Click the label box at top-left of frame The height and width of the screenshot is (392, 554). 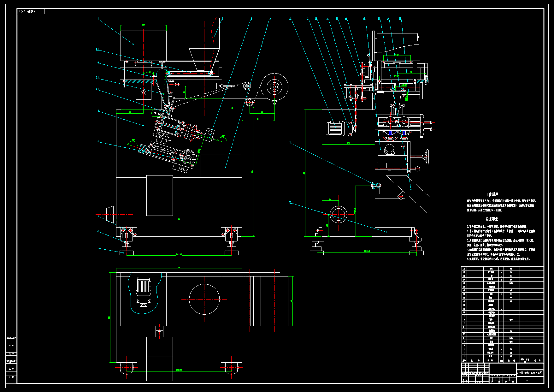31,11
